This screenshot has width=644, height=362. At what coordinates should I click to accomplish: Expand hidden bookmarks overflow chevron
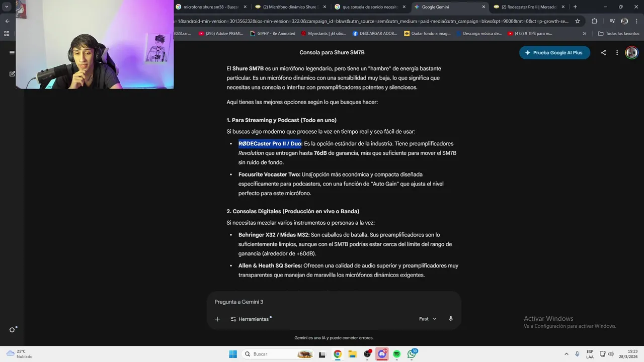click(x=584, y=34)
